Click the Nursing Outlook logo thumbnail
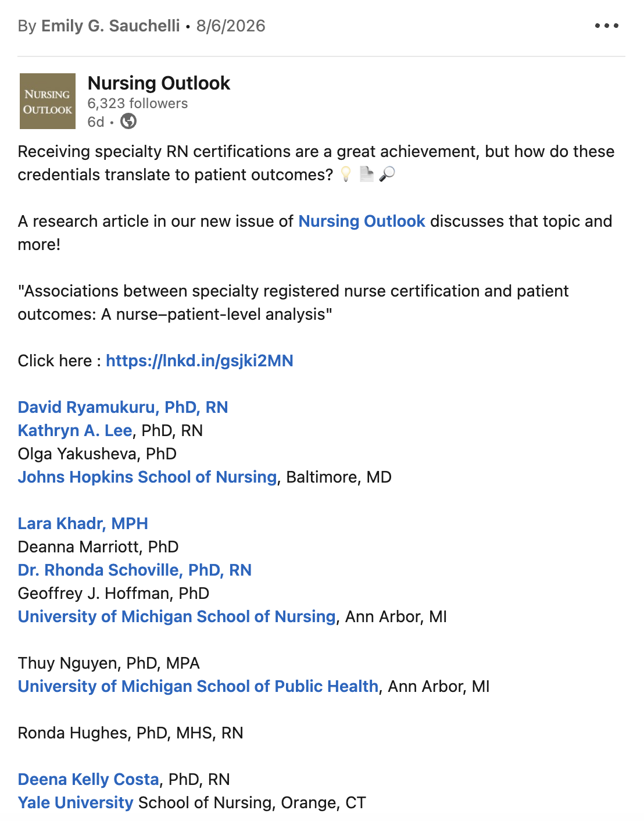 48,101
